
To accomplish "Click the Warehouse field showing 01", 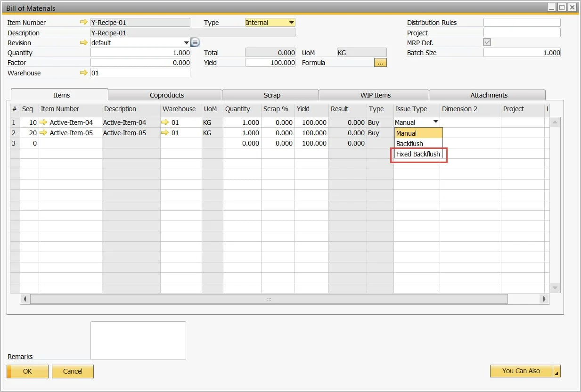I will pos(140,73).
